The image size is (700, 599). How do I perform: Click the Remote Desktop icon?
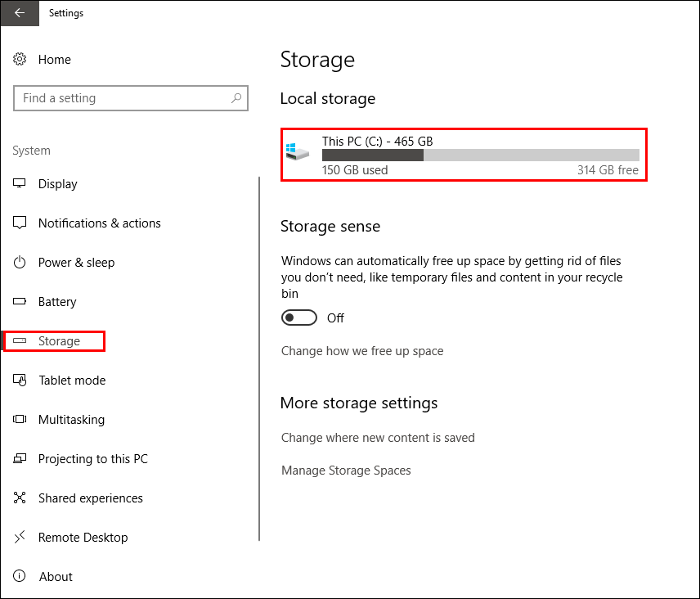pos(20,537)
